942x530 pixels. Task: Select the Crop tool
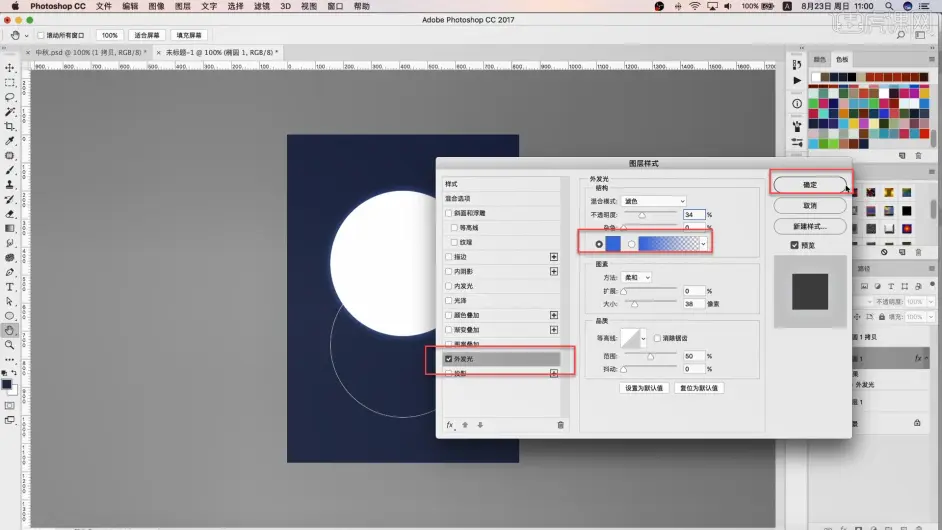coord(10,126)
